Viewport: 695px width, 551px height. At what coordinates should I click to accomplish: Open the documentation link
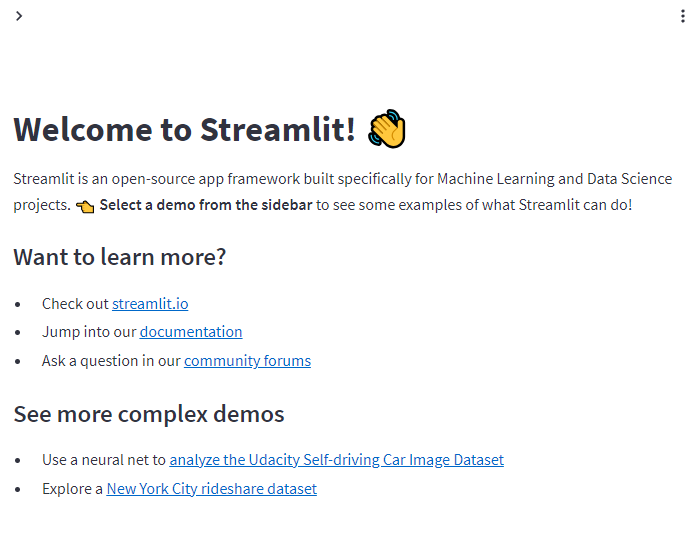191,332
